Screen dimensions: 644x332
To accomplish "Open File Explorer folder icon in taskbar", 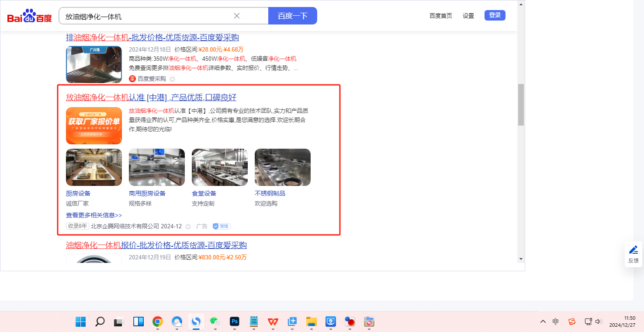I will [x=311, y=322].
